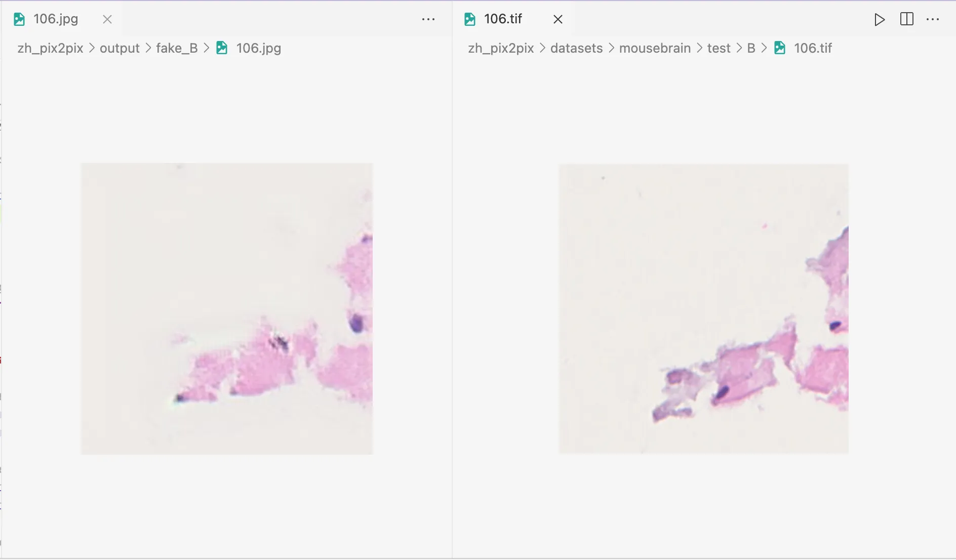Expand the mousebrain breadcrumb folder
The width and height of the screenshot is (956, 560).
655,48
